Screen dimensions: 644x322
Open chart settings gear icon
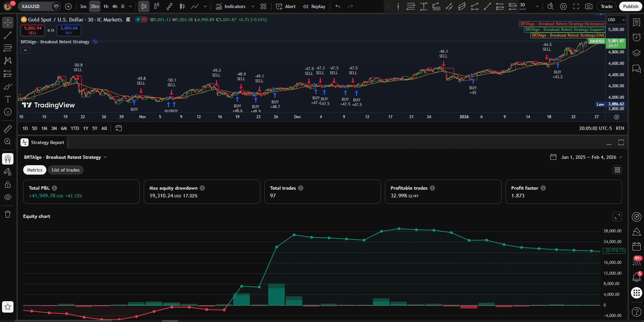point(563,6)
